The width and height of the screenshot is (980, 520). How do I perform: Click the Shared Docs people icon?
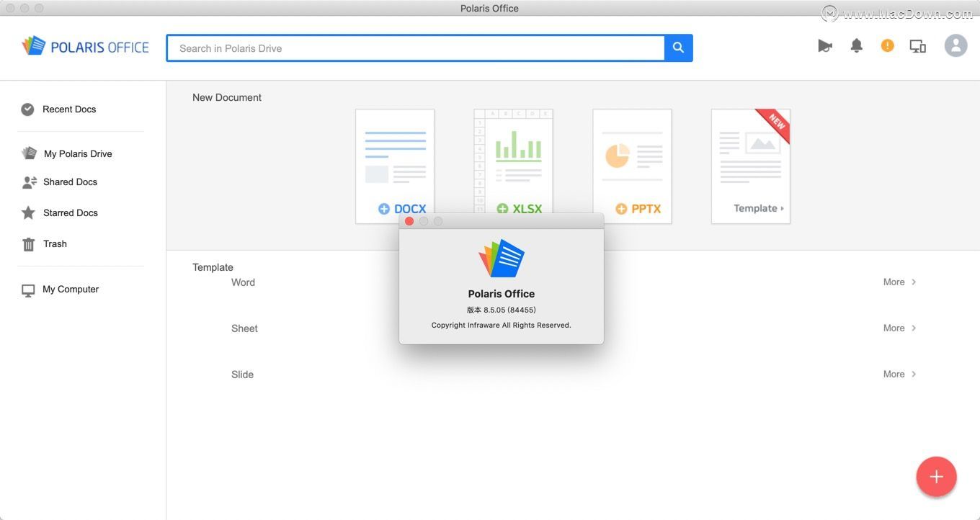tap(29, 182)
